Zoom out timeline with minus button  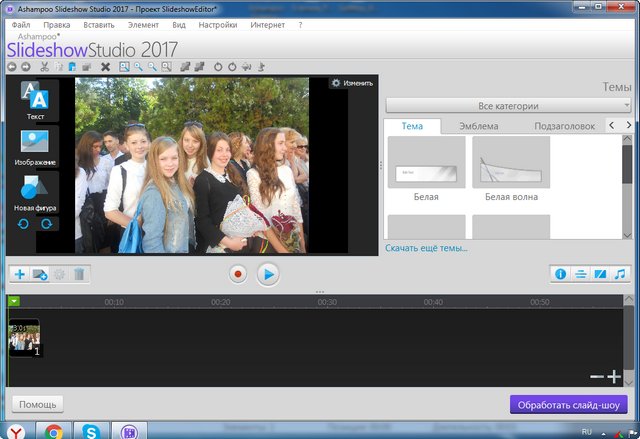coord(597,376)
